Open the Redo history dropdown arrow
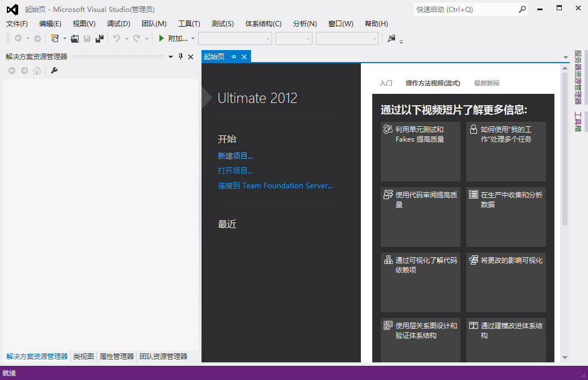 (x=147, y=38)
